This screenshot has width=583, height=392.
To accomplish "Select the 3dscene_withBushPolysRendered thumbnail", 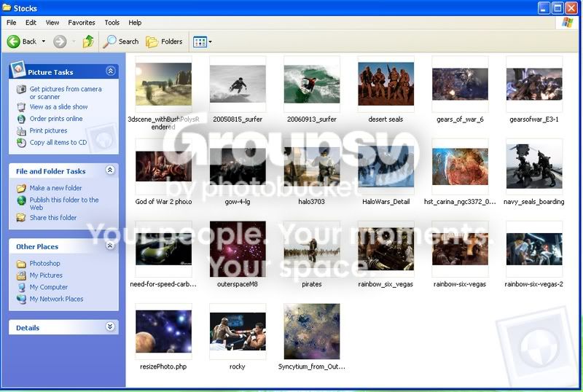I will [163, 84].
